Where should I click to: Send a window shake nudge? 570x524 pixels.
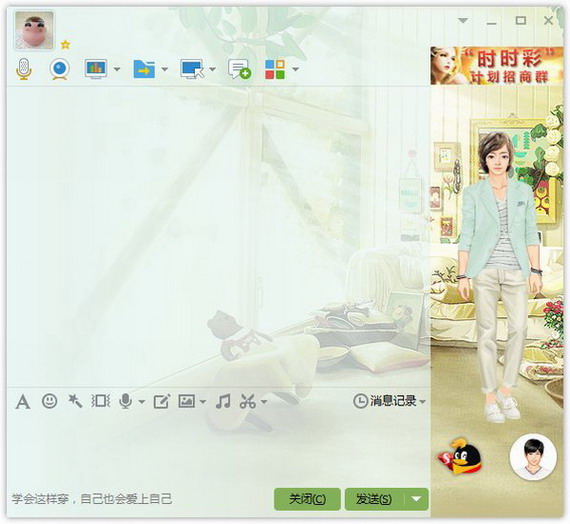[x=100, y=401]
